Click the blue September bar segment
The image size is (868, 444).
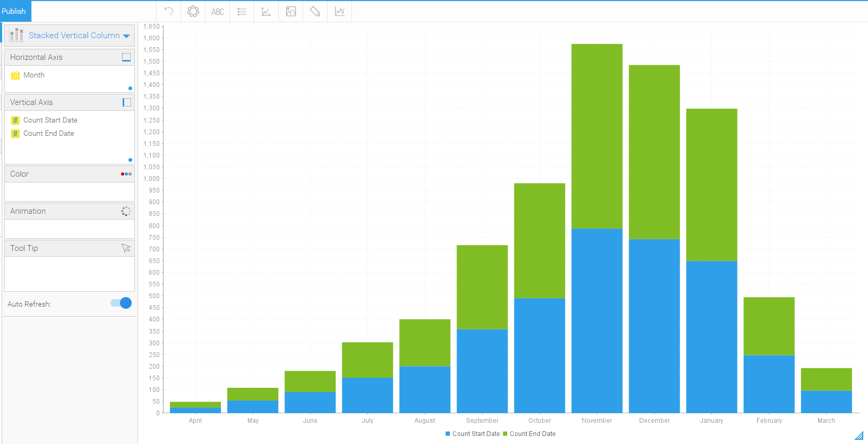point(482,371)
